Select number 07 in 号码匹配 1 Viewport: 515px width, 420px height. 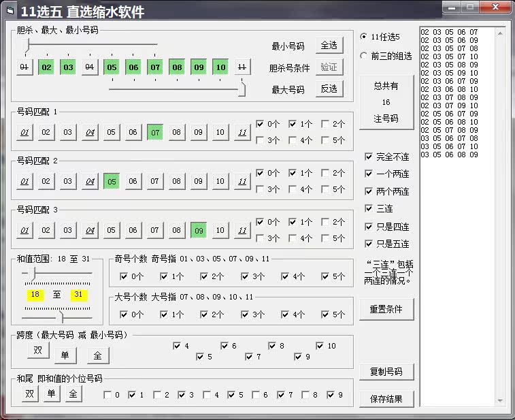tap(155, 133)
